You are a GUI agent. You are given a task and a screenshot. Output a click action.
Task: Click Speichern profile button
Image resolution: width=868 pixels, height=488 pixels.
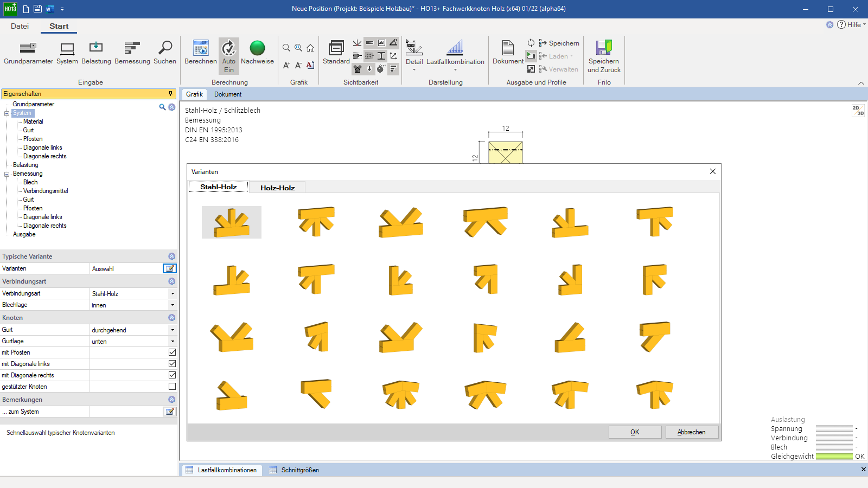pyautogui.click(x=559, y=43)
